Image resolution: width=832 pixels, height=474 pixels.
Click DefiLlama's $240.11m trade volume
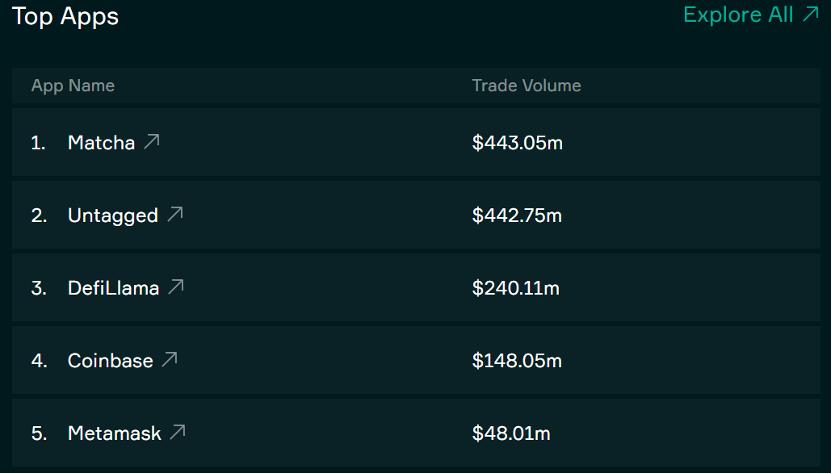click(x=515, y=289)
